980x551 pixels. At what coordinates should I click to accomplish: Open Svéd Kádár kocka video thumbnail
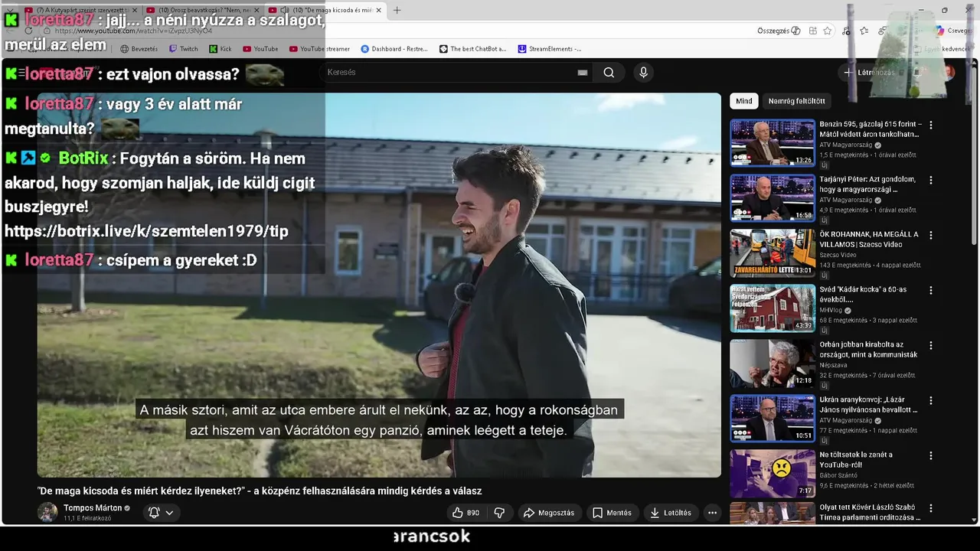coord(773,308)
